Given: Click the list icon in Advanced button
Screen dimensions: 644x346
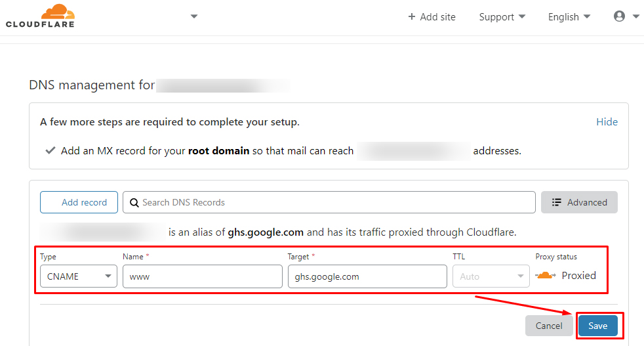Looking at the screenshot, I should [557, 202].
